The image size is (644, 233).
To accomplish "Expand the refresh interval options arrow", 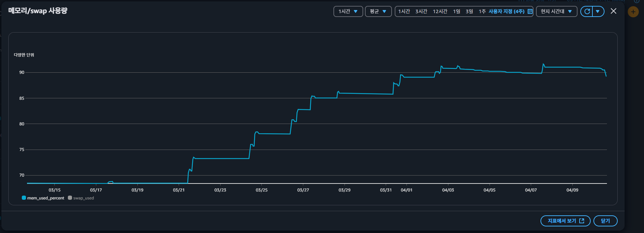I will 598,11.
